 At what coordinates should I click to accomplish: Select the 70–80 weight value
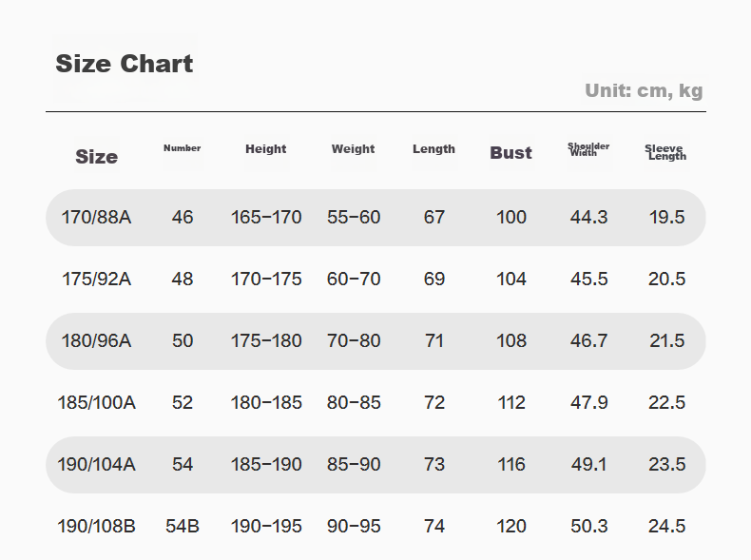pos(354,341)
